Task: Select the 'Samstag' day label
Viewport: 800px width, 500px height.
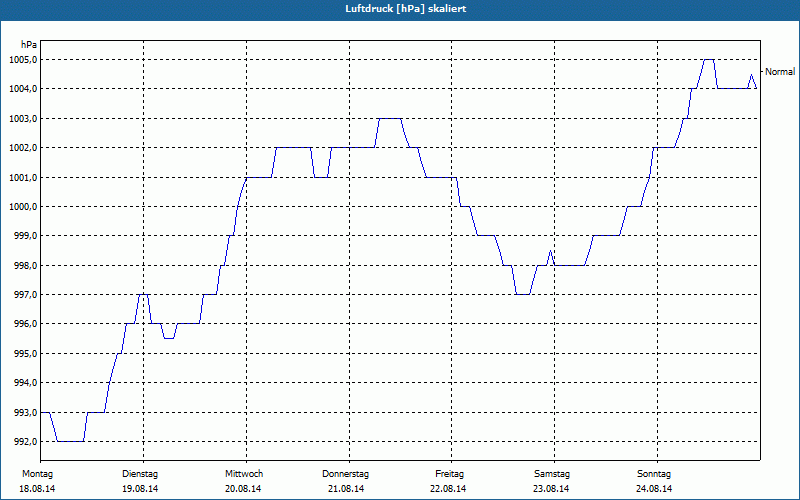Action: pyautogui.click(x=552, y=474)
